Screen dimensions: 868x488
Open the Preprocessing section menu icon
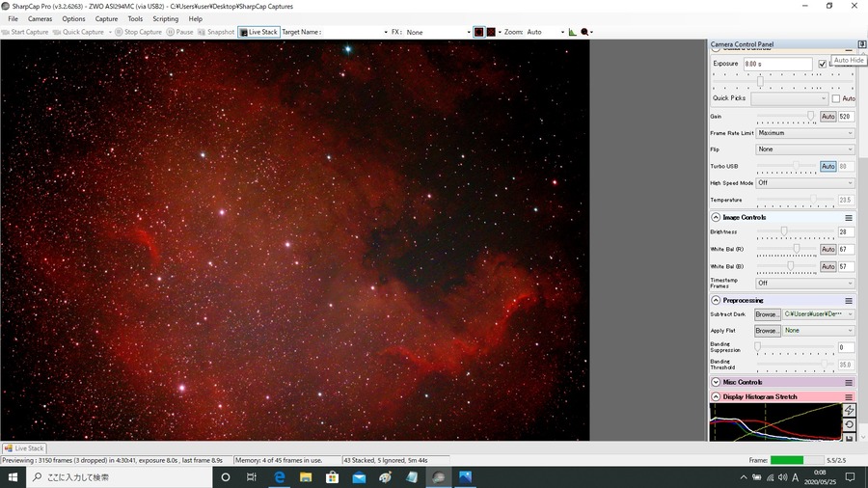(848, 301)
